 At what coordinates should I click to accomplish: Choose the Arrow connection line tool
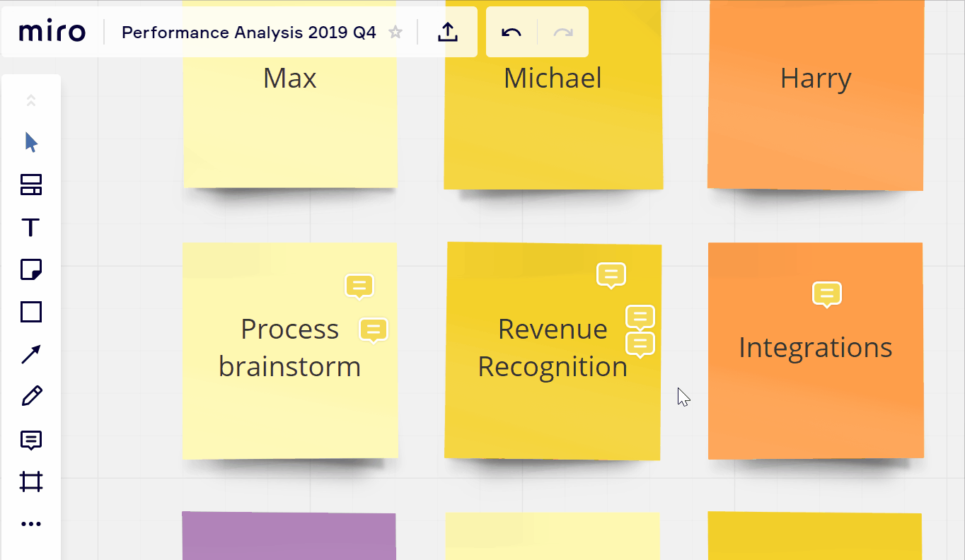(x=31, y=354)
